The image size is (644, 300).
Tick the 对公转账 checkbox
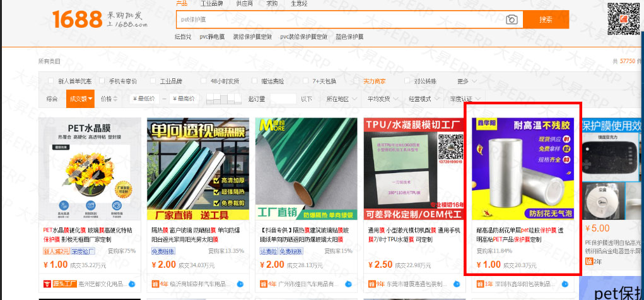[407, 81]
